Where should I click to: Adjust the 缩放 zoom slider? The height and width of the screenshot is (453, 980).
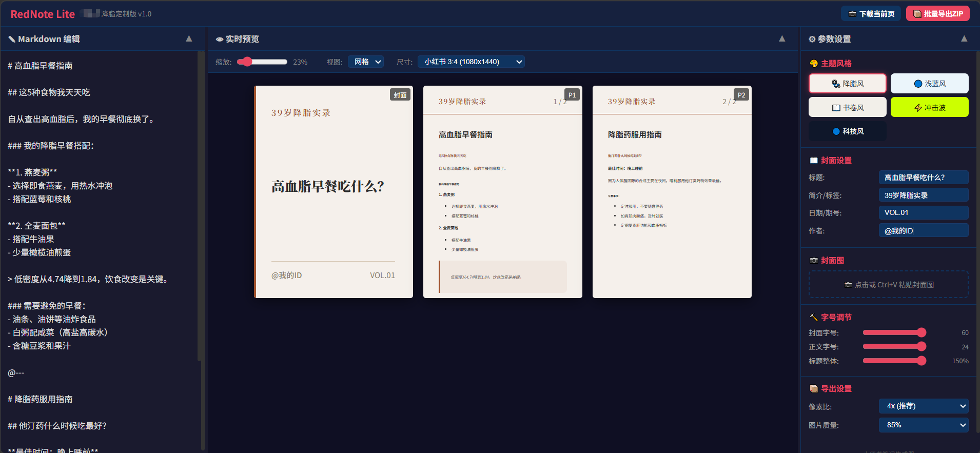[248, 62]
